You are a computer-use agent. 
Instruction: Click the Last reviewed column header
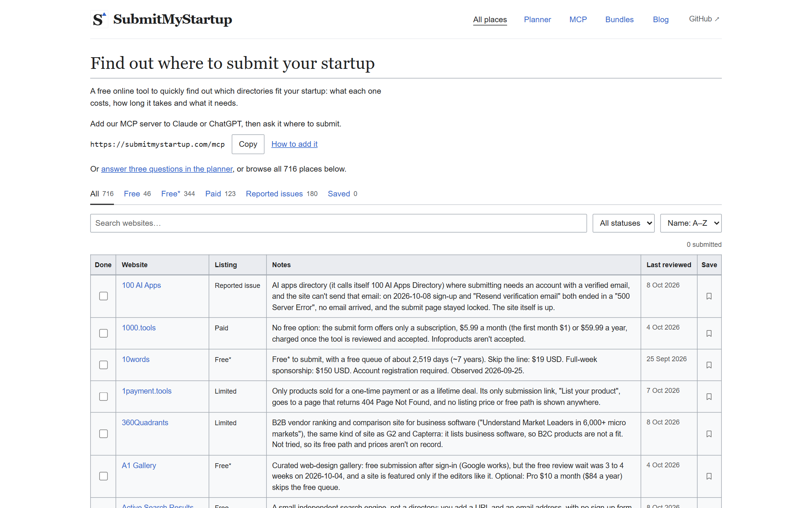669,265
